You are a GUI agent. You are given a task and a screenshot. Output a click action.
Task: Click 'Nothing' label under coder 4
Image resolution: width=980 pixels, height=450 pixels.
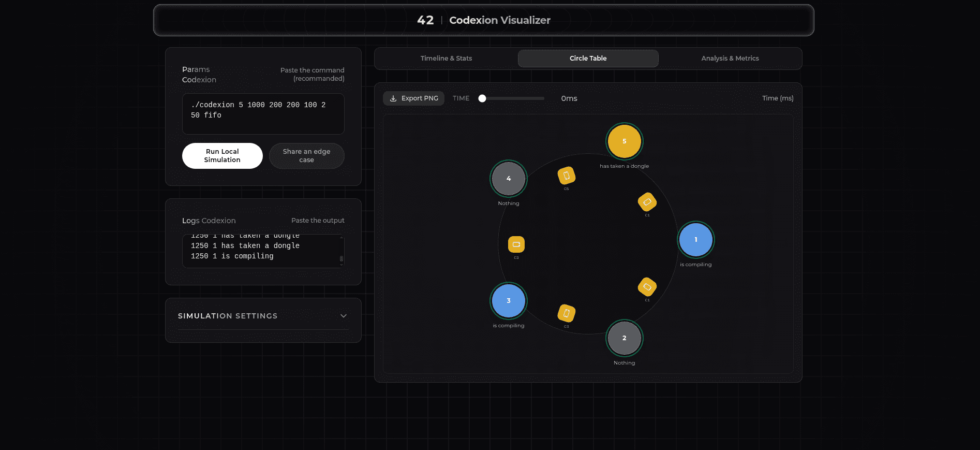509,204
